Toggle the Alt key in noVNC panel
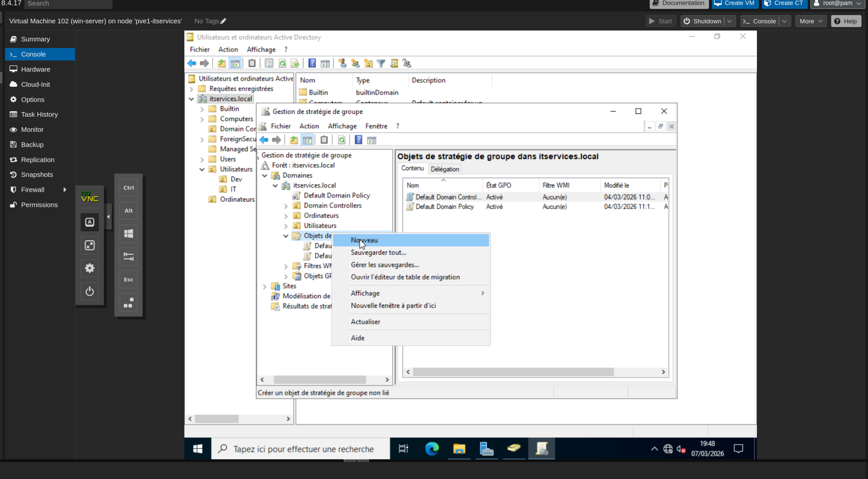 [x=129, y=211]
